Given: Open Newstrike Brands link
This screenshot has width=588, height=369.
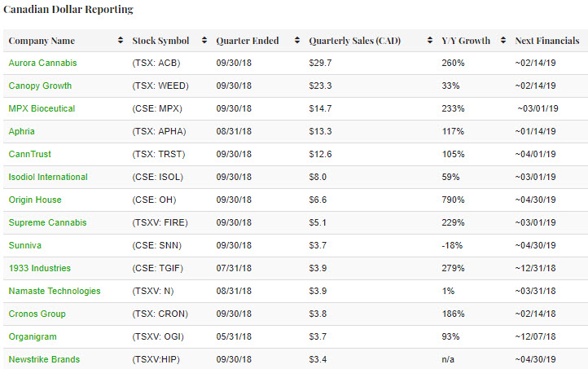Looking at the screenshot, I should click(44, 360).
